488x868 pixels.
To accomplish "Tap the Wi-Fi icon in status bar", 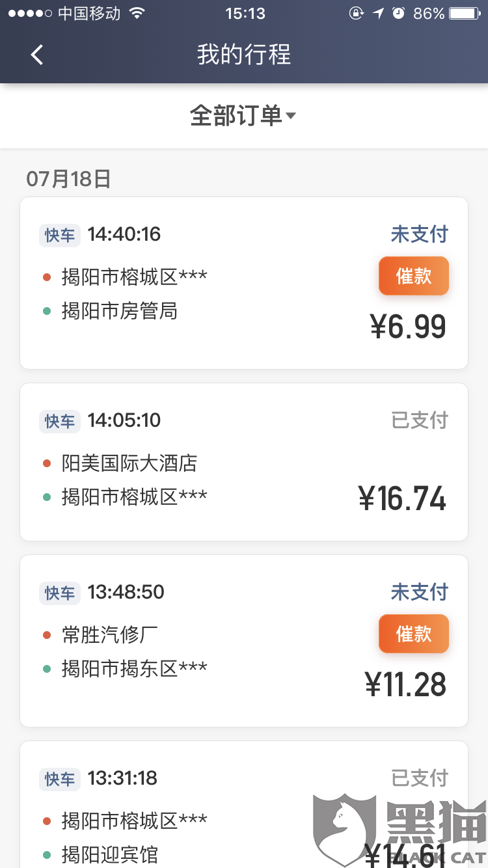I will (x=137, y=14).
